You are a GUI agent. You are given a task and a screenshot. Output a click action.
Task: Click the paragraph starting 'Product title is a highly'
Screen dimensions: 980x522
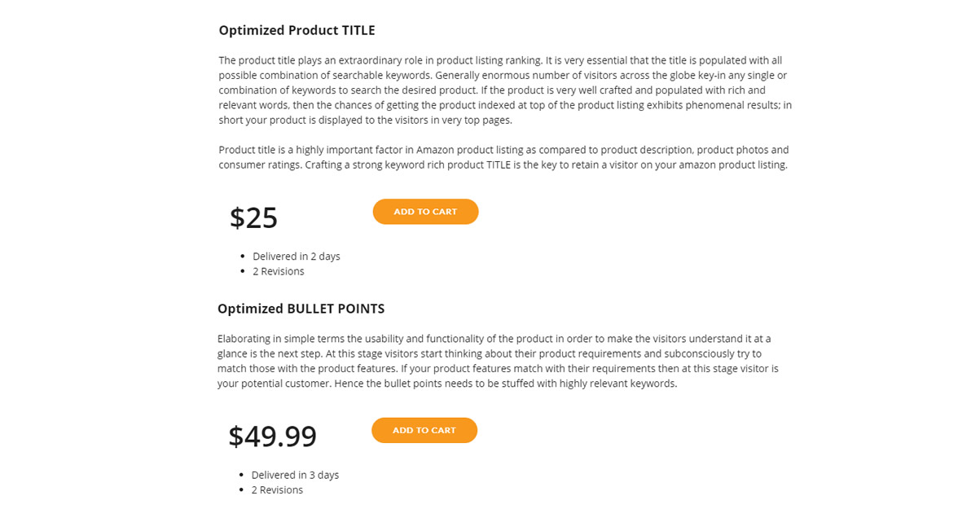point(503,157)
